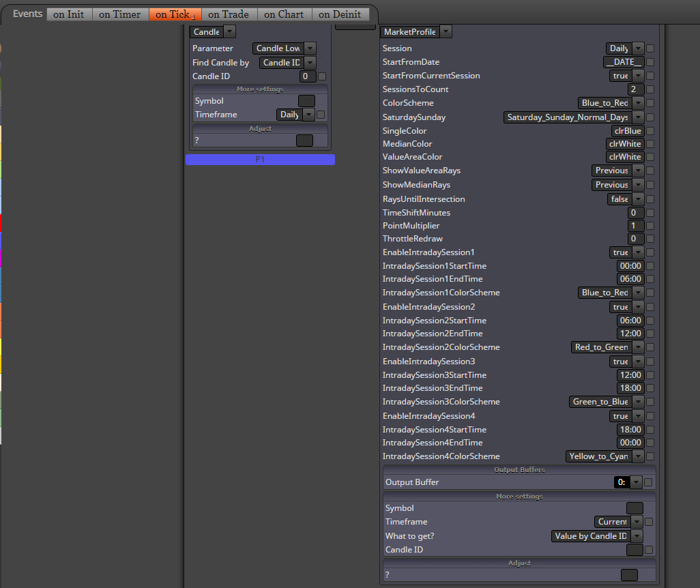Image resolution: width=700 pixels, height=588 pixels.
Task: Click the SingleColor clrBlue value
Action: tap(628, 131)
